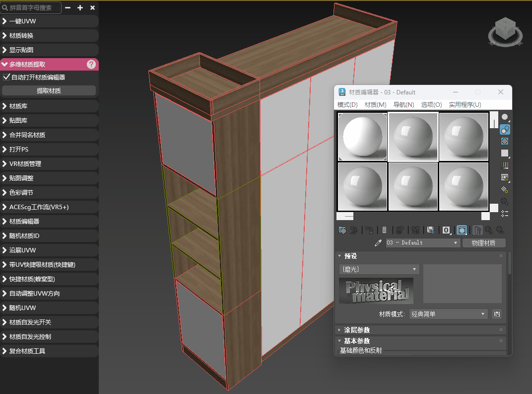The image size is (532, 394).
Task: Click the eyedropper pick material icon
Action: [378, 243]
